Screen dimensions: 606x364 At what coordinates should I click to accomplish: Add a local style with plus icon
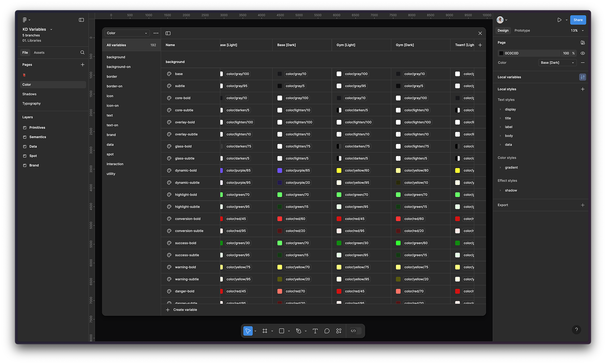click(583, 89)
